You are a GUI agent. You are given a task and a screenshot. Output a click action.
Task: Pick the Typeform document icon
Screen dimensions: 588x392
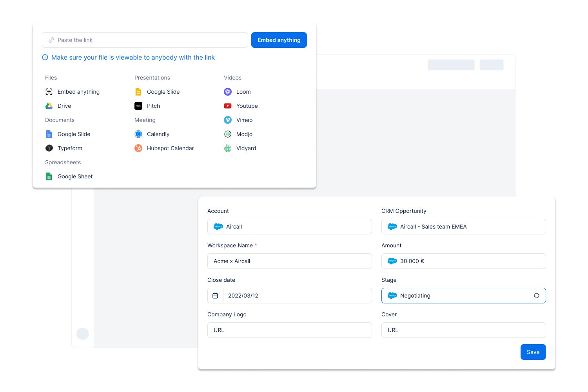click(49, 148)
